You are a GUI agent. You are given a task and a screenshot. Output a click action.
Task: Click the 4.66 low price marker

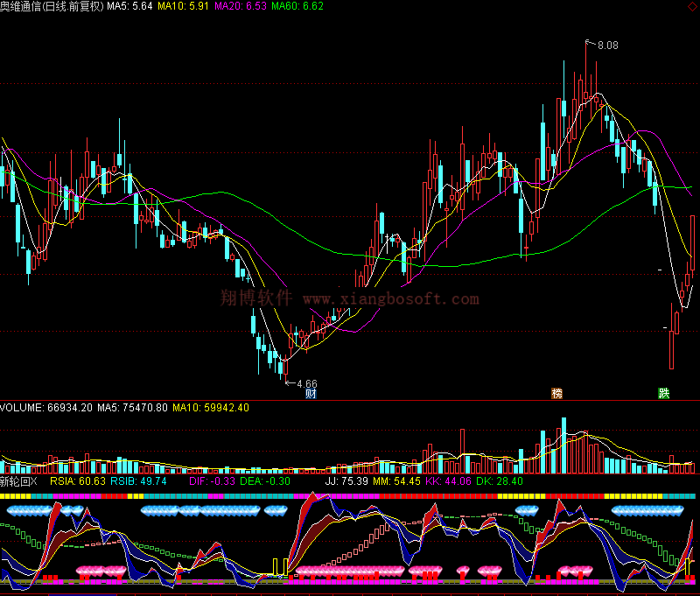(307, 383)
